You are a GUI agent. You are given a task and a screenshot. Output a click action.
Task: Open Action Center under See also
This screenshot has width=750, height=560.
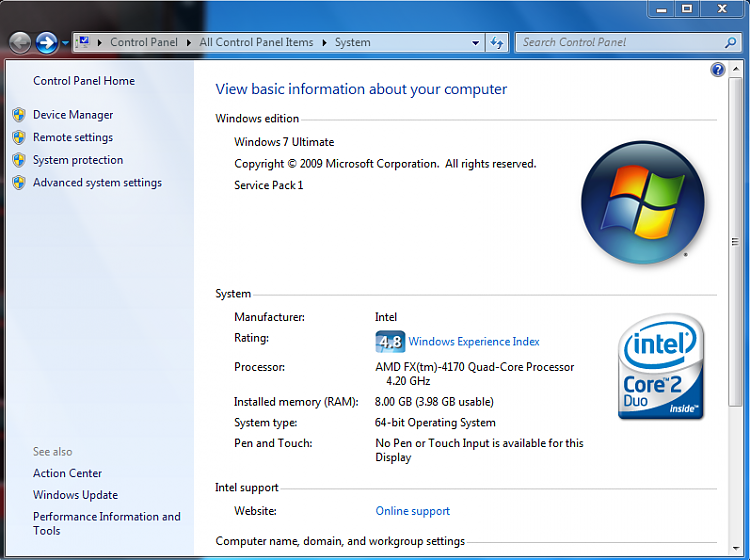coord(67,473)
